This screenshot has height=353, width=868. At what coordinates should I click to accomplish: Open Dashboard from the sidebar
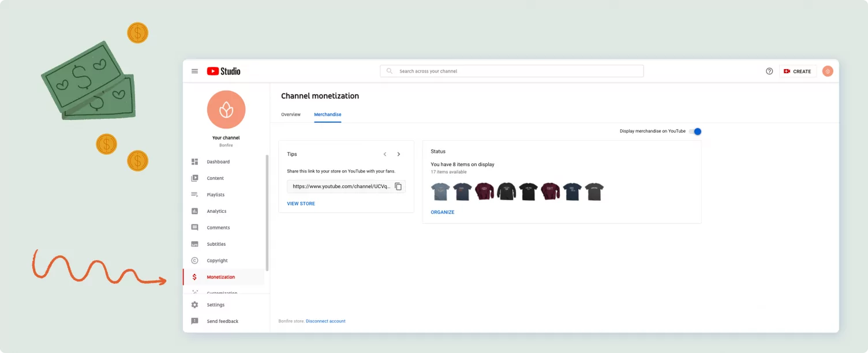(218, 162)
